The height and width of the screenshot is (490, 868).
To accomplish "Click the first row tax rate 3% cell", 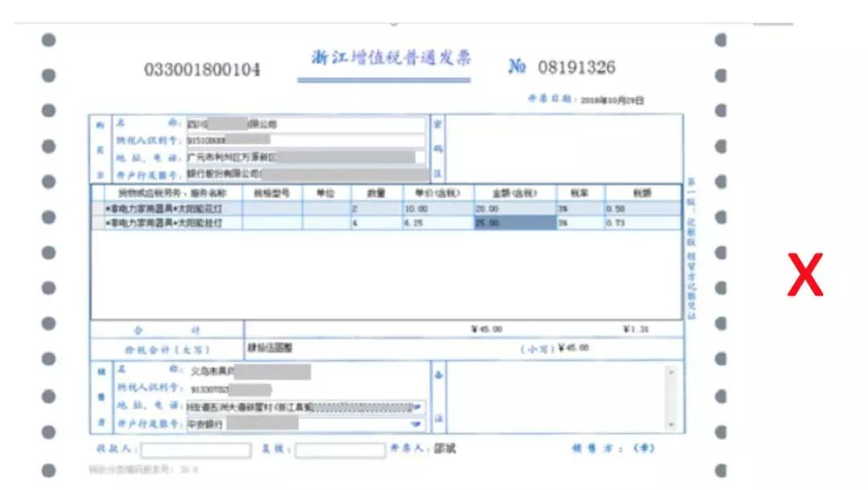I will coord(580,209).
